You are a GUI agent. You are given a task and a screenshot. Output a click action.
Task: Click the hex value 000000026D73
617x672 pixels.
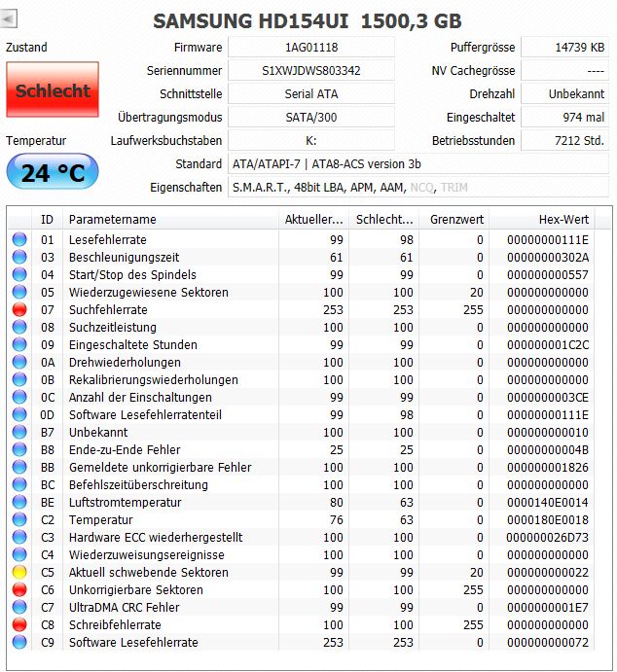[548, 537]
